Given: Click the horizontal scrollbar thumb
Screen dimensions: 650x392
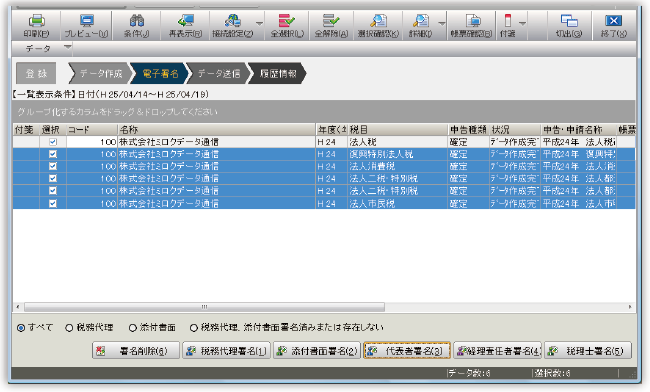Looking at the screenshot, I should click(204, 307).
